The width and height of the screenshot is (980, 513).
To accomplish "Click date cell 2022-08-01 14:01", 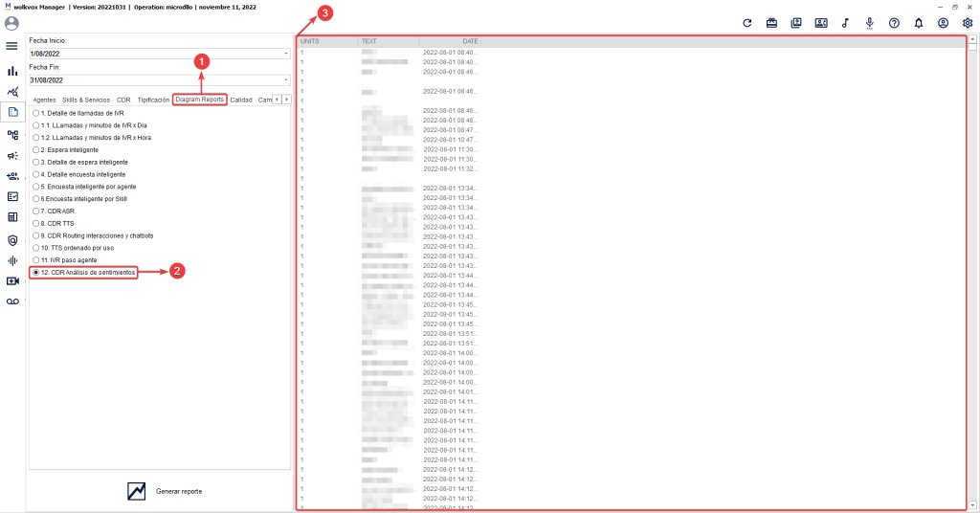I will (x=450, y=391).
